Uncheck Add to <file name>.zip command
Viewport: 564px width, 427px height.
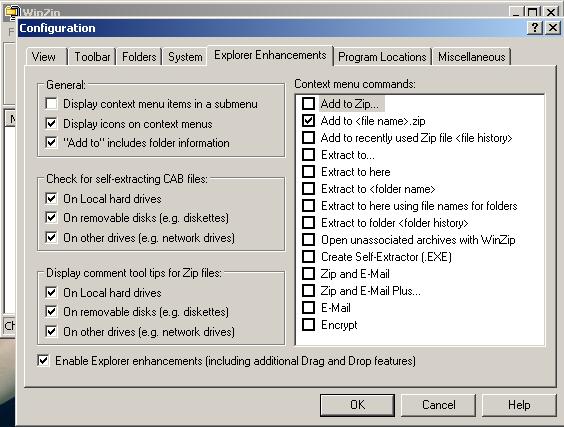pos(308,121)
